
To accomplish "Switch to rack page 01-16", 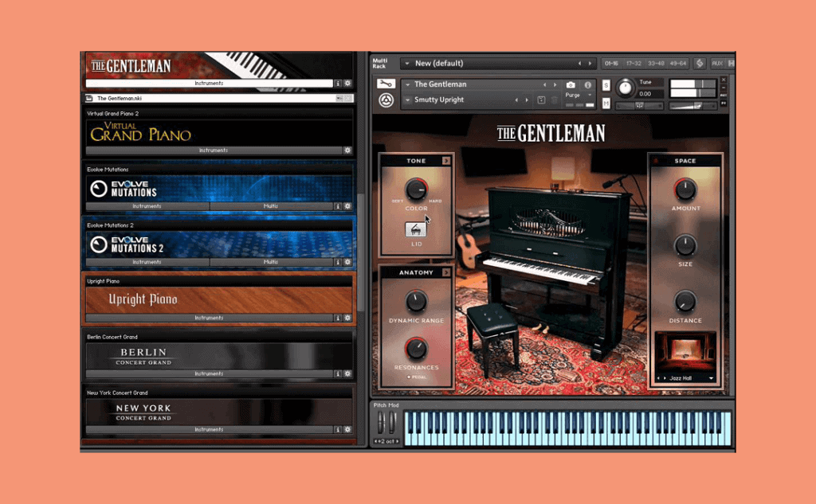I will tap(611, 64).
